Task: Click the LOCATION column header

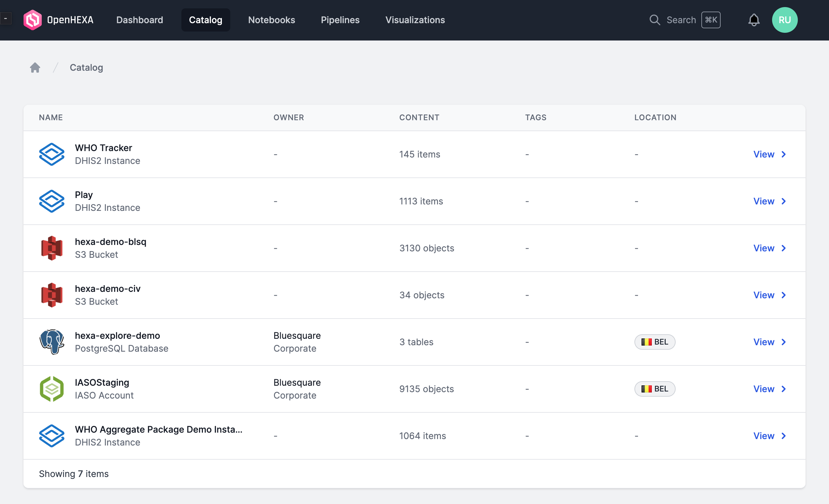Action: click(x=655, y=117)
